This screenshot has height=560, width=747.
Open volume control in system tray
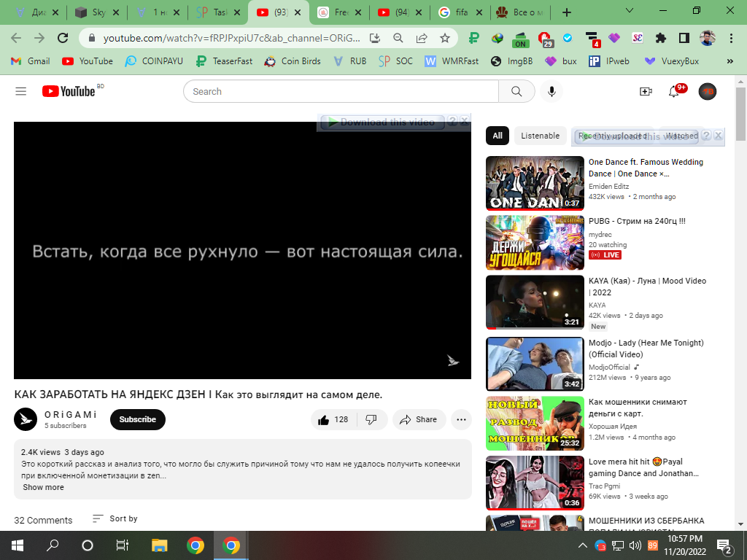coord(635,545)
